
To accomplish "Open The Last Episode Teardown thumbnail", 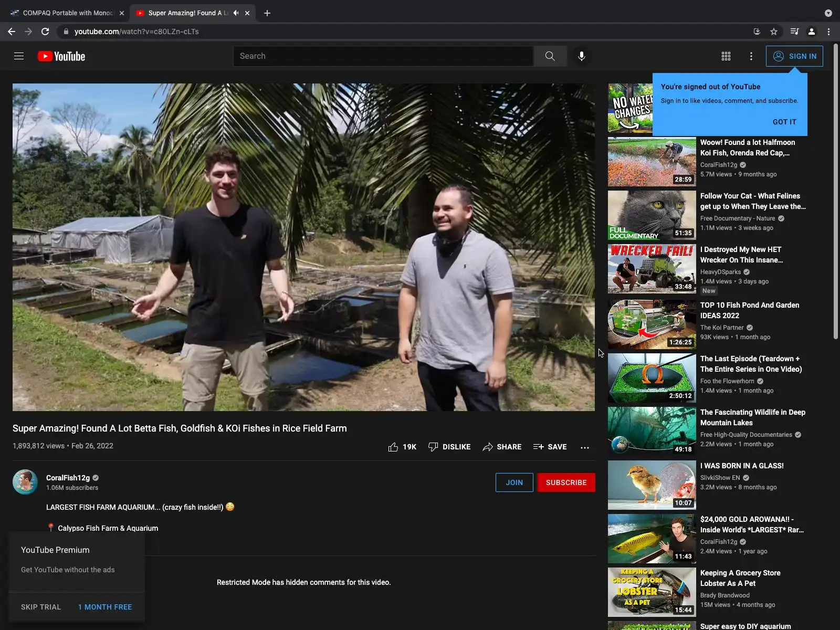I will [x=652, y=379].
